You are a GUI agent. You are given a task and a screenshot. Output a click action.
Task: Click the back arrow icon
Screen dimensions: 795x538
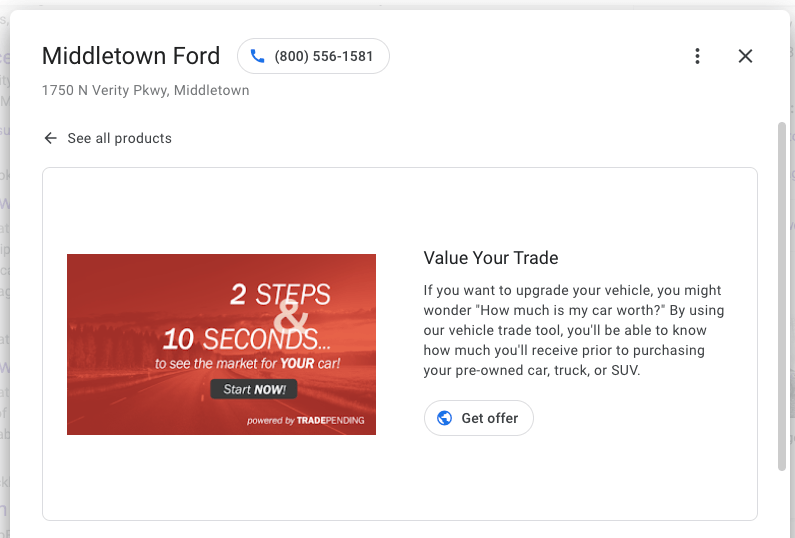pos(50,138)
